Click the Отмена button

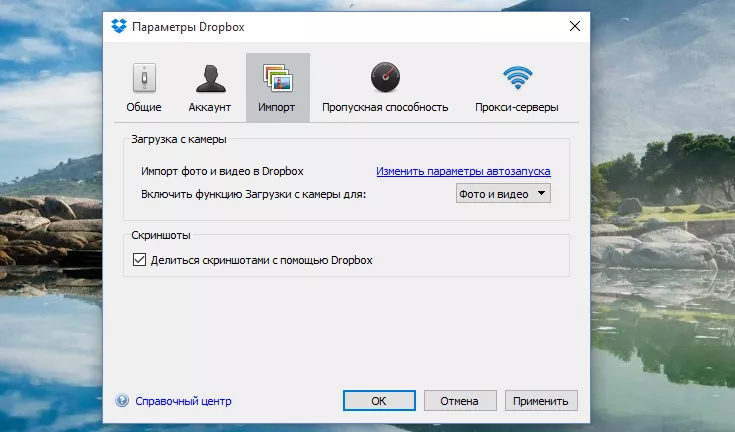[x=459, y=401]
